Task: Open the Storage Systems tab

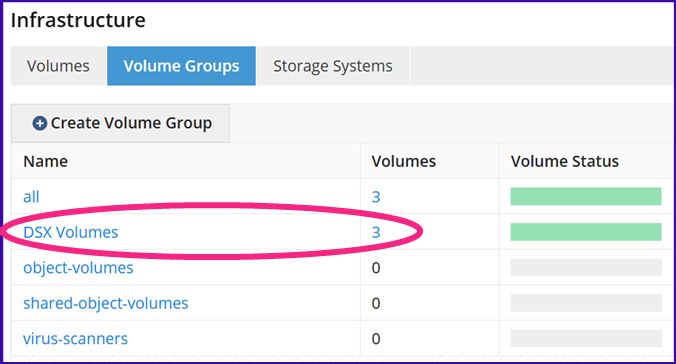Action: [333, 66]
